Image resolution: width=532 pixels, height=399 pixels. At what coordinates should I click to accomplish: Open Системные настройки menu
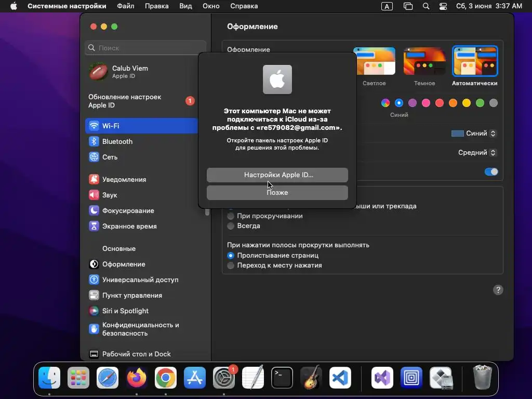pyautogui.click(x=67, y=6)
